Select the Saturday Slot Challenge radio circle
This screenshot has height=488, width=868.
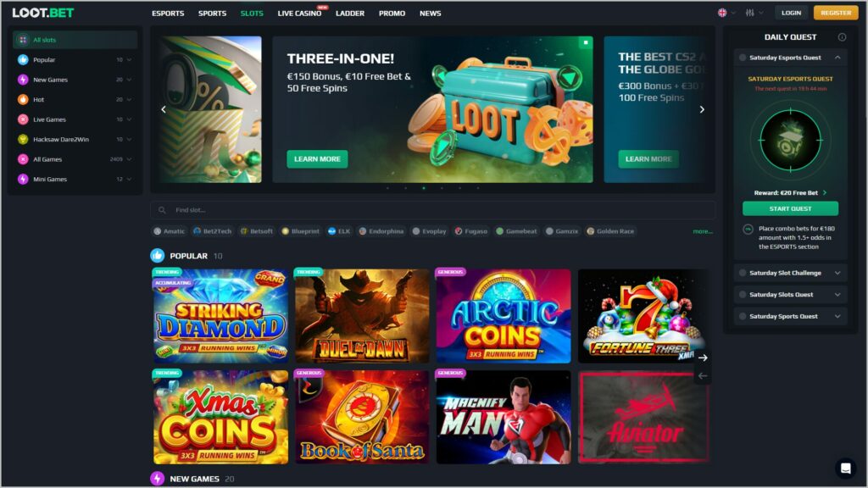[743, 273]
